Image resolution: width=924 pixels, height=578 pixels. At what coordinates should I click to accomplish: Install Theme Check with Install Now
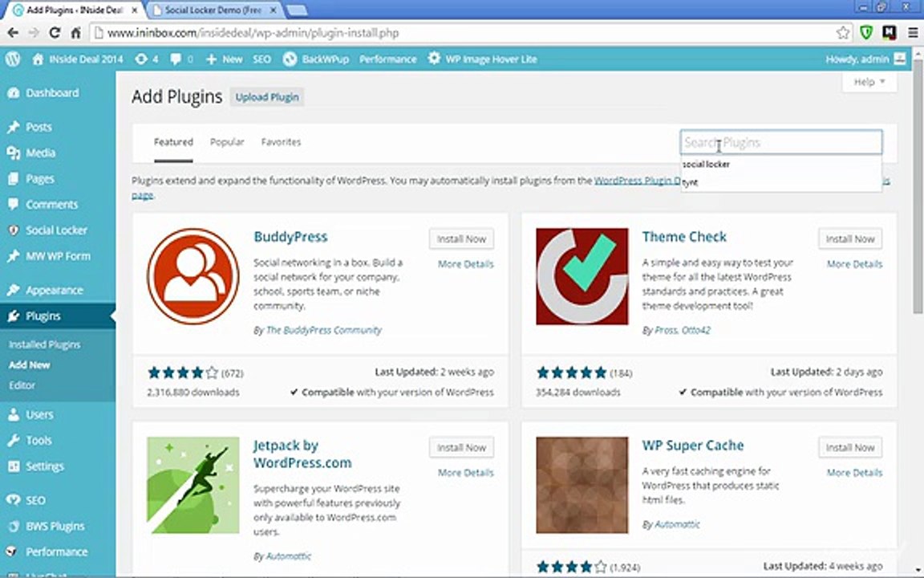tap(849, 239)
